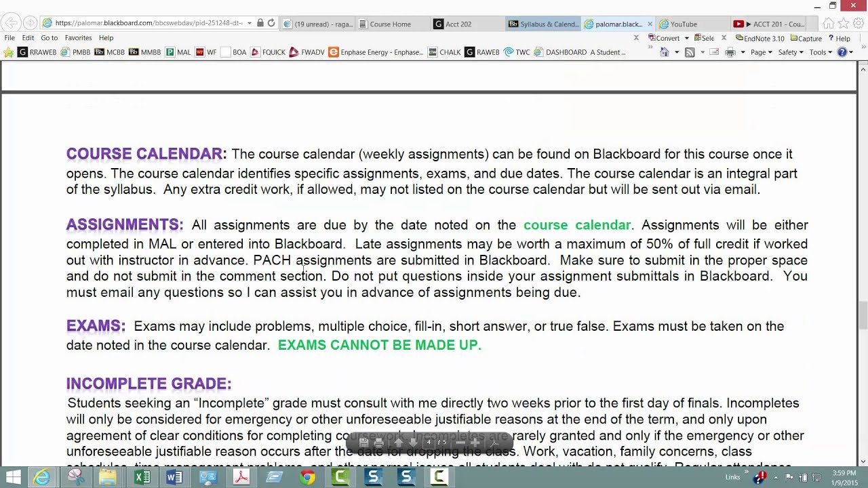
Task: Open the CHALK bookmark
Action: point(444,52)
